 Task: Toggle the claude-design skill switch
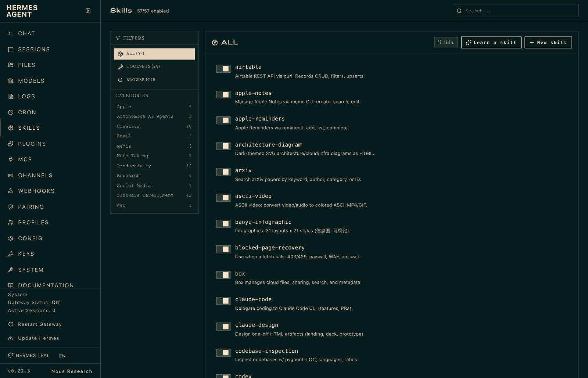(223, 327)
